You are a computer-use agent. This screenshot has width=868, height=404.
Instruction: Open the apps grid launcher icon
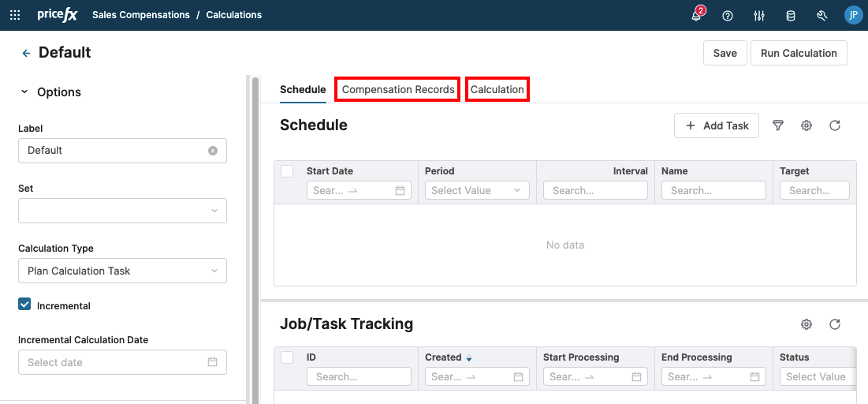click(15, 15)
